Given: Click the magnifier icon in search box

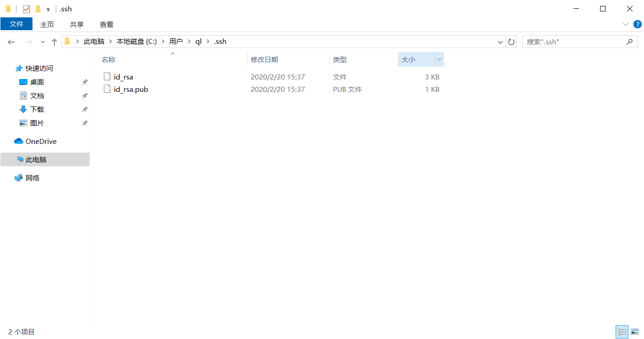Looking at the screenshot, I should [629, 42].
